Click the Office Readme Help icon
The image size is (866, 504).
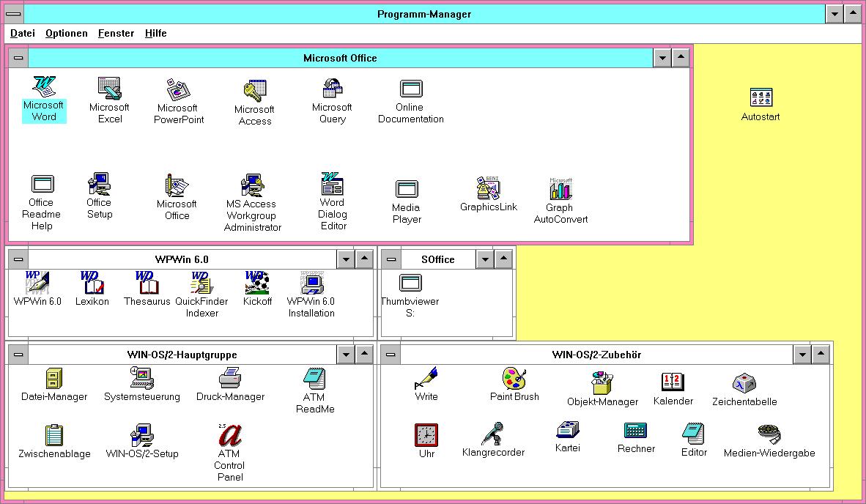[x=42, y=184]
